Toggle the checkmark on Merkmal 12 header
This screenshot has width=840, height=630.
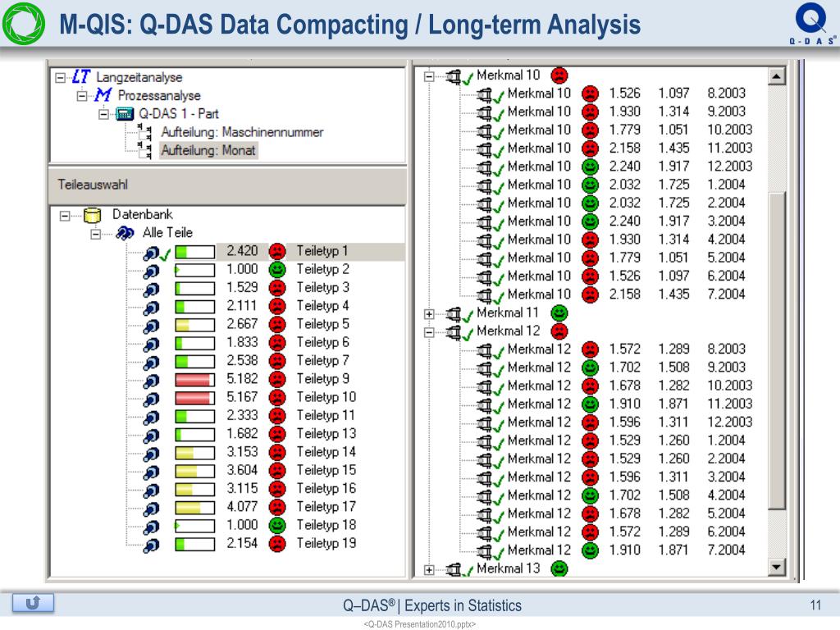[468, 335]
